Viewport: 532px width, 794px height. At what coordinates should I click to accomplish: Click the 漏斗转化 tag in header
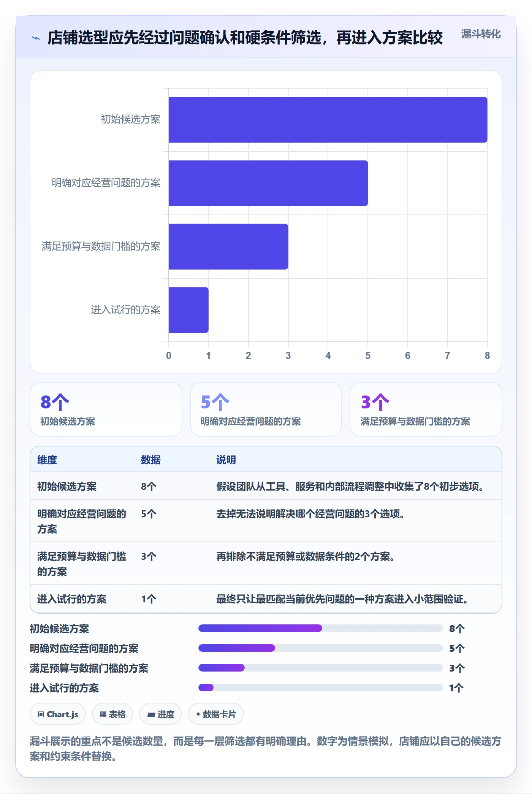481,34
